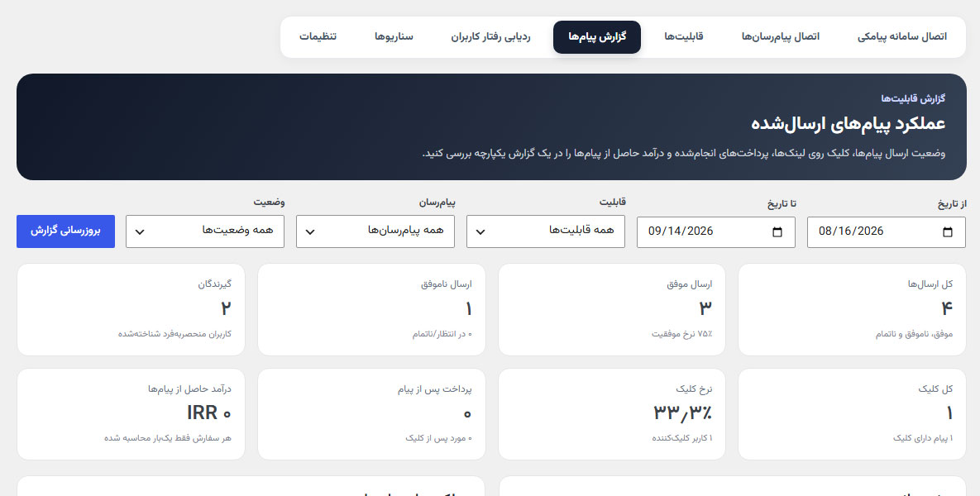This screenshot has height=496, width=980.
Task: Click the ۰ مورد پس از کلیک text
Action: click(439, 438)
